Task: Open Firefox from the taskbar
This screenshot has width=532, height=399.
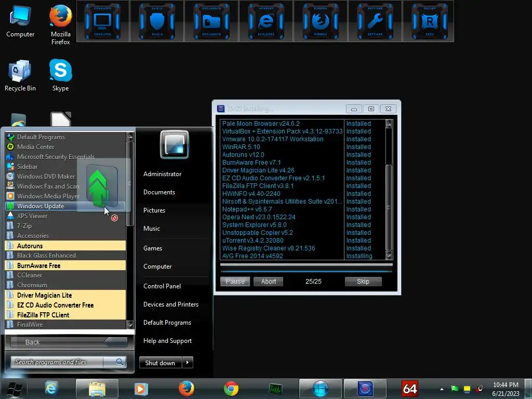Action: pos(187,389)
